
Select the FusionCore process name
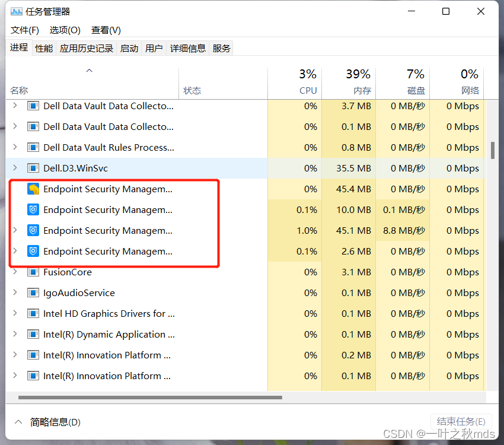(68, 272)
